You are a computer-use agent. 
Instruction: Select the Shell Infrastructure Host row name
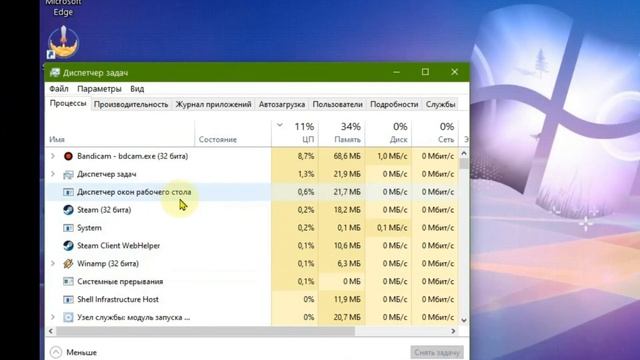pyautogui.click(x=118, y=300)
